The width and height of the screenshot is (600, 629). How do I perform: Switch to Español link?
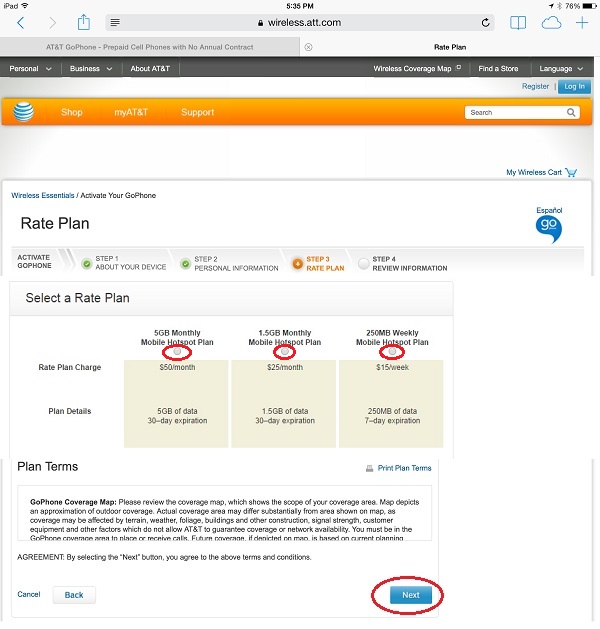pos(549,210)
